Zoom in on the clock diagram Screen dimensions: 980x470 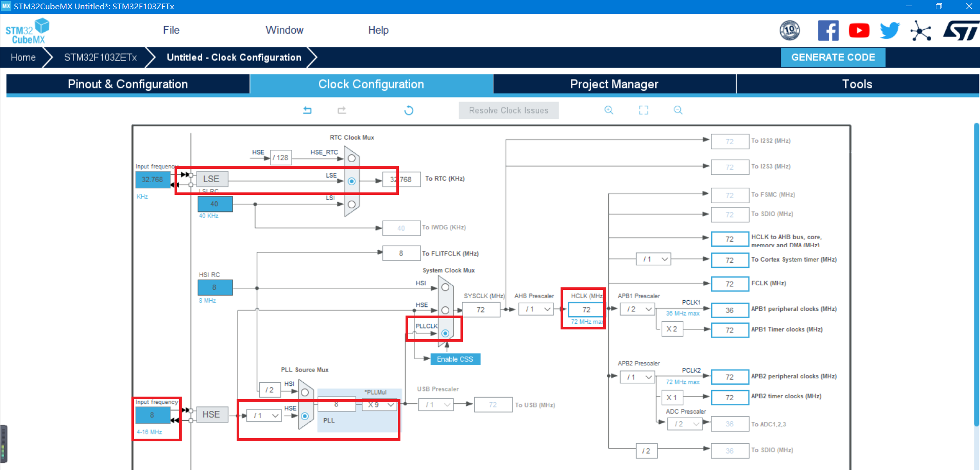tap(609, 110)
